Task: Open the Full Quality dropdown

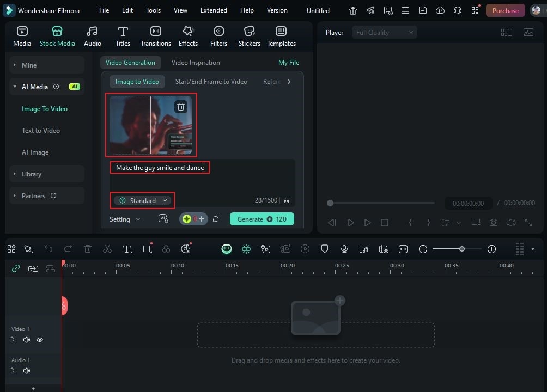Action: click(x=385, y=33)
